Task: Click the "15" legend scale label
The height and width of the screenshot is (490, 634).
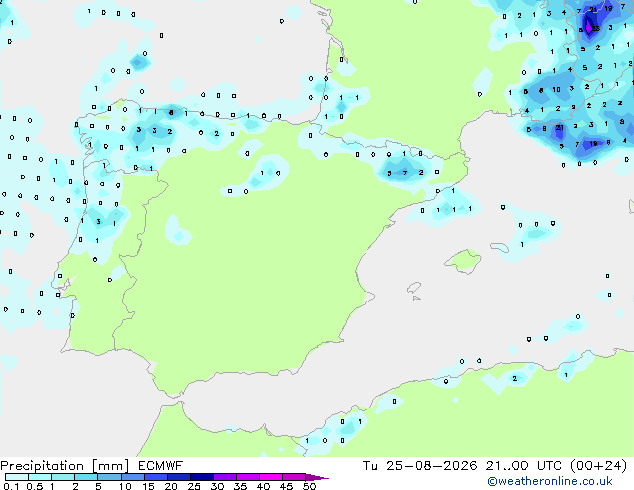Action: pyautogui.click(x=148, y=486)
